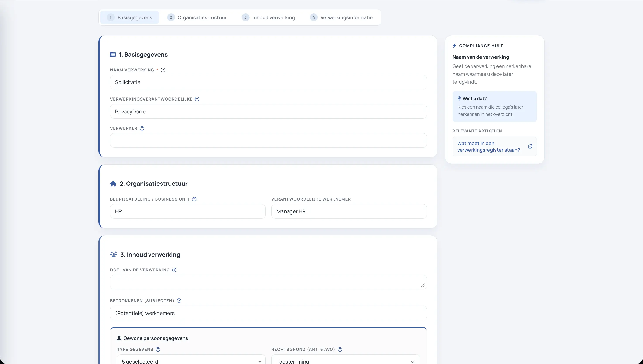Click the lightning bolt icon in Compliance Hulp

coord(454,46)
